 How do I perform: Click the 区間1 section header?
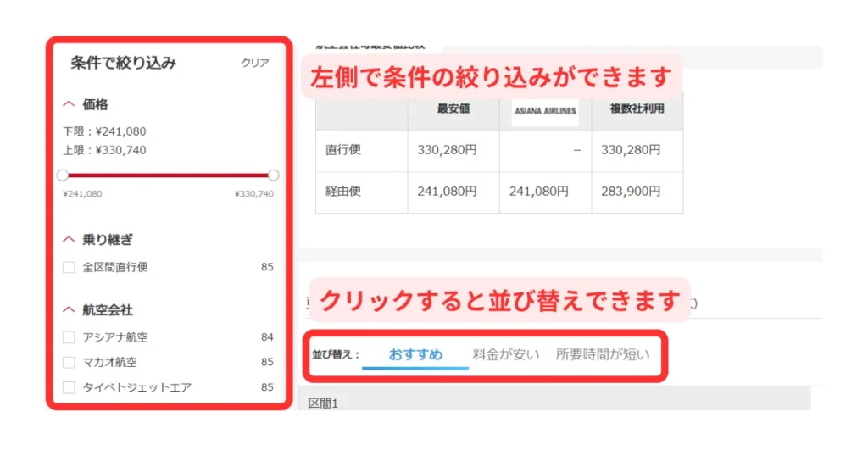[x=323, y=403]
